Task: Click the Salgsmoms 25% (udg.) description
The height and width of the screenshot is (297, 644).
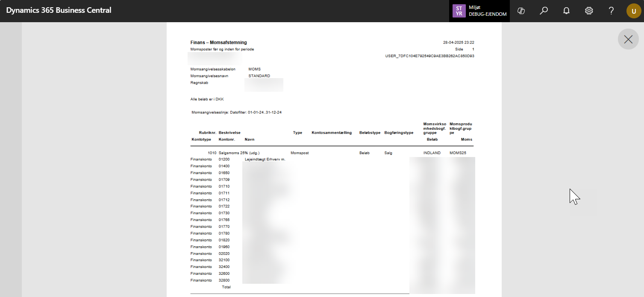Action: (239, 153)
